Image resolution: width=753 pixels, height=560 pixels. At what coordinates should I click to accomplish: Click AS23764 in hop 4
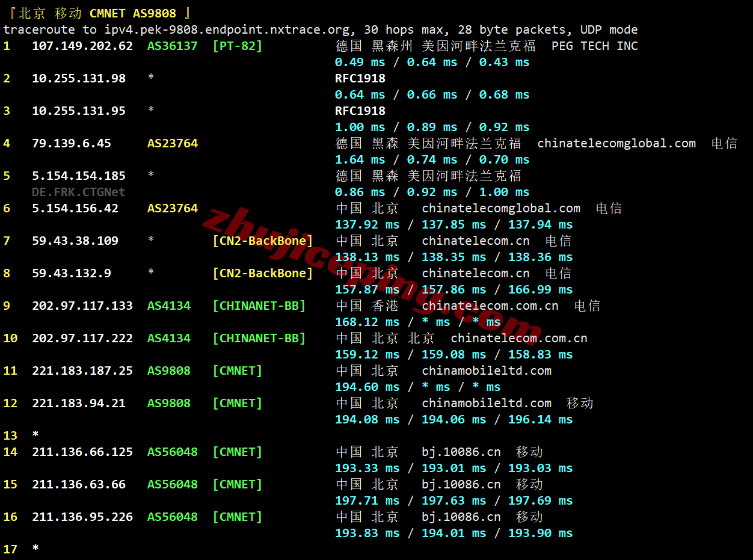click(x=173, y=143)
